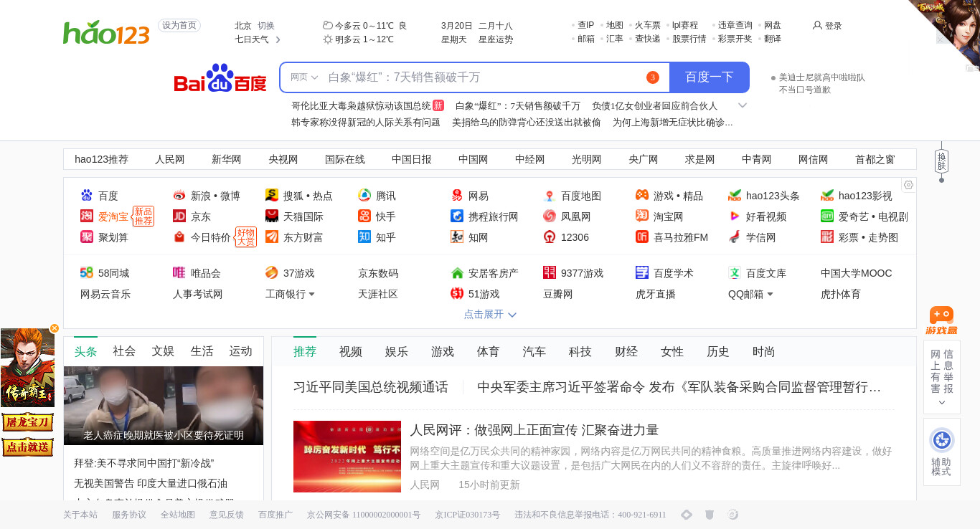The image size is (980, 529).
Task: Open the 翻译 quick link
Action: pyautogui.click(x=773, y=39)
